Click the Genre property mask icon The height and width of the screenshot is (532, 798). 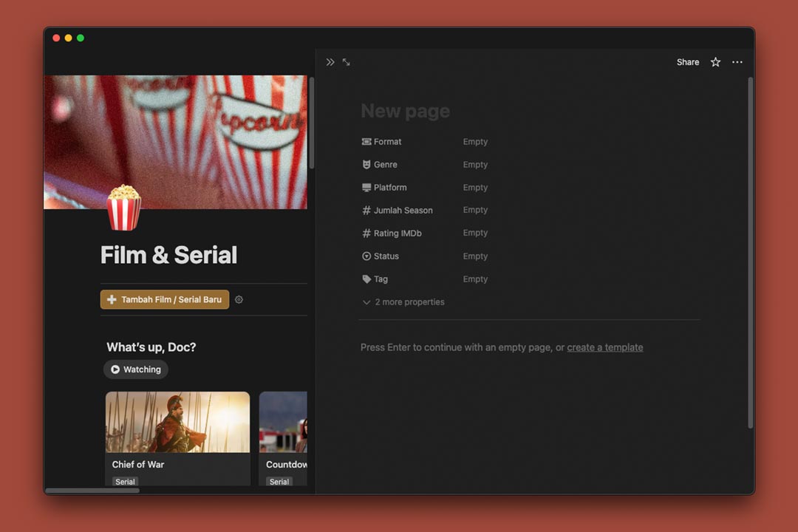click(366, 165)
